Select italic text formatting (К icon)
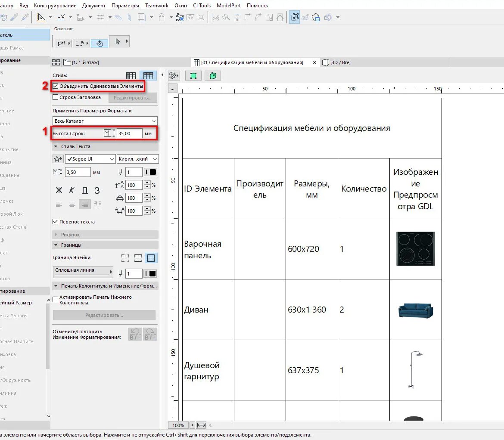 (x=72, y=190)
